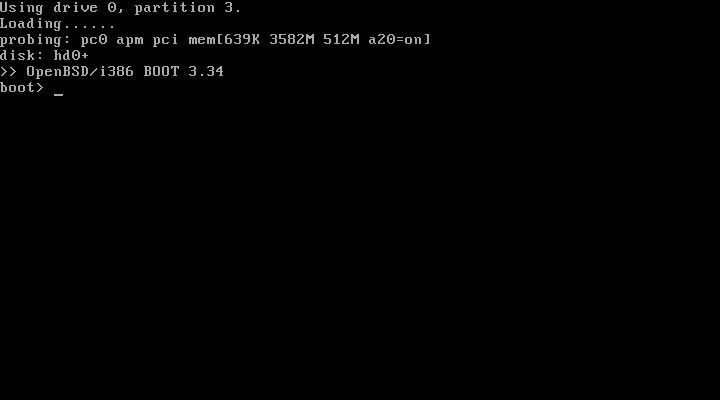This screenshot has width=720, height=400.
Task: Click the "OpenBSD/i386" text
Action: click(80, 72)
